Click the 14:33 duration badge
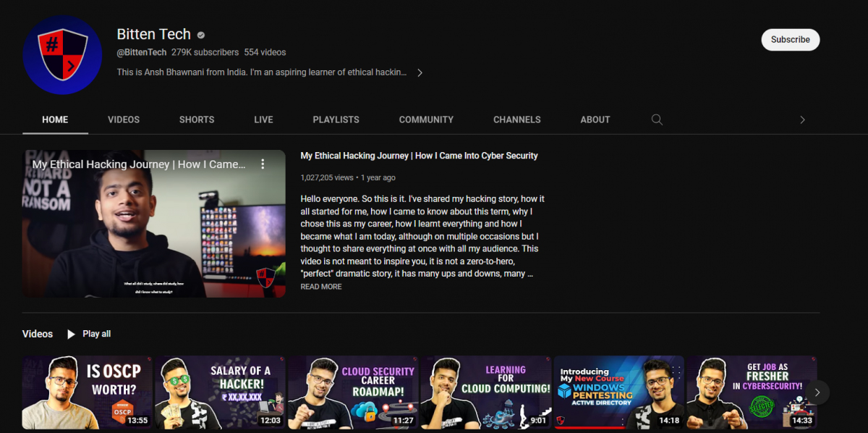Viewport: 868px width, 433px height. point(802,420)
